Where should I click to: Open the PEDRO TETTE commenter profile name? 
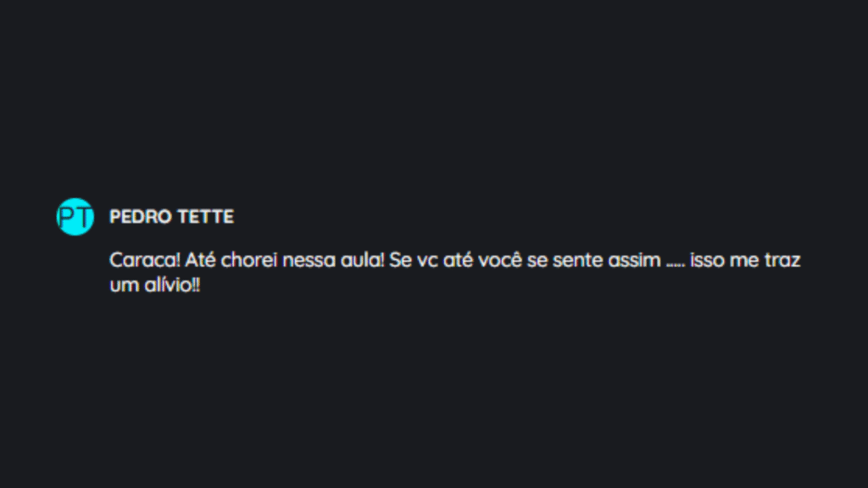coord(171,217)
